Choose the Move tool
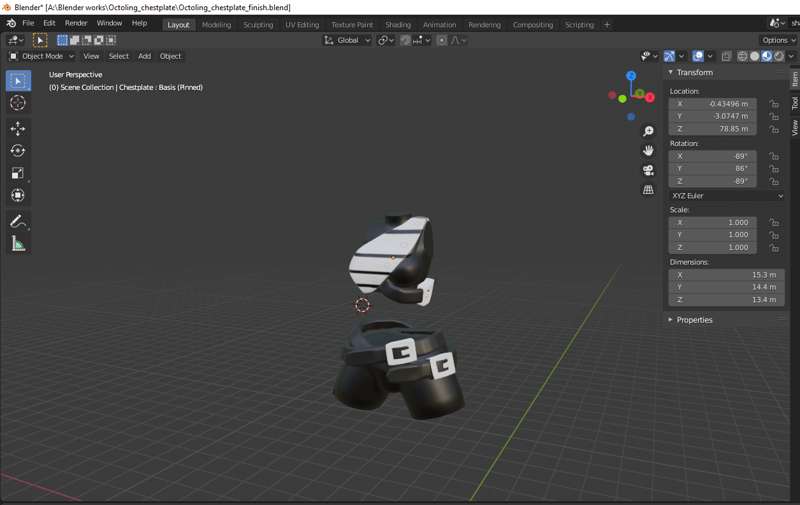The width and height of the screenshot is (800, 505). 18,129
